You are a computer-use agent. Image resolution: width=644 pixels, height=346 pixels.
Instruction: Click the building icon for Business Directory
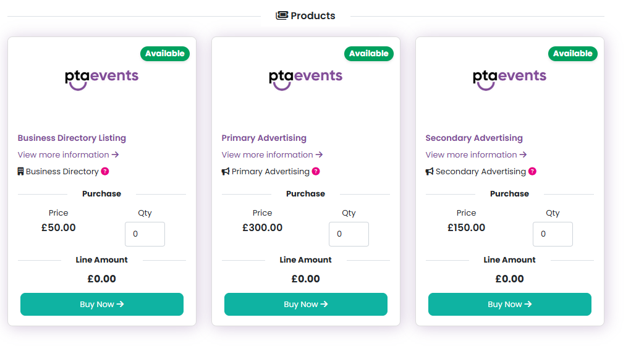coord(21,171)
